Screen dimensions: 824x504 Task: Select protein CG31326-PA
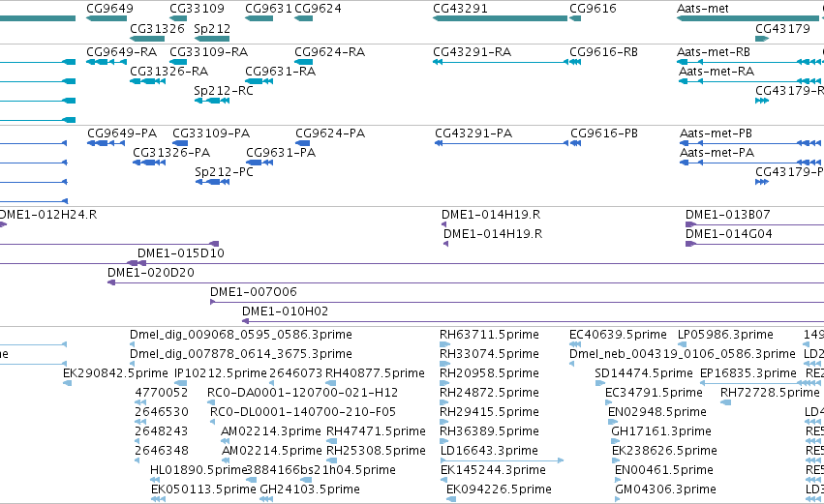click(x=171, y=153)
